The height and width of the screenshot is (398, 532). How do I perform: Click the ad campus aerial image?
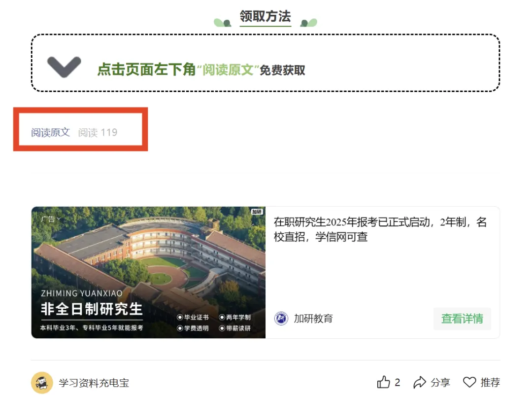click(x=148, y=272)
